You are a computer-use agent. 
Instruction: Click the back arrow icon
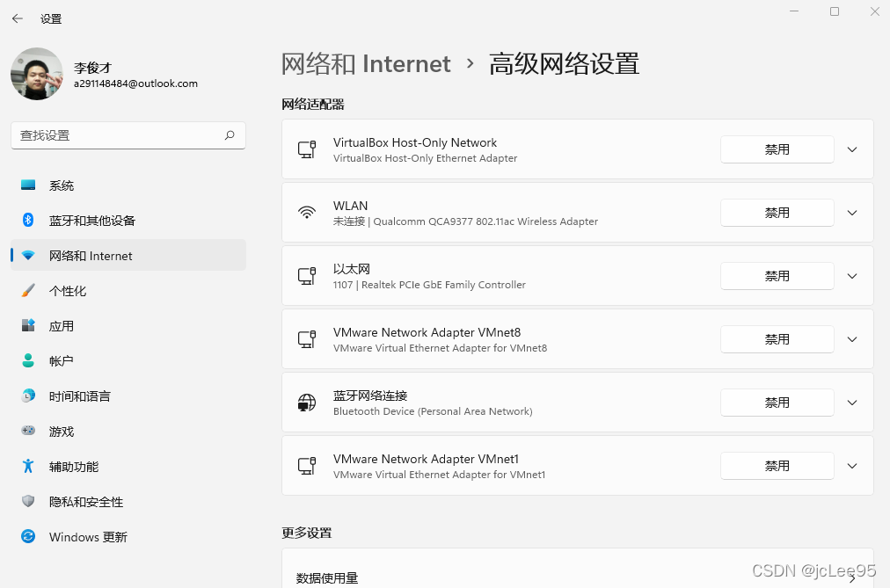point(17,18)
